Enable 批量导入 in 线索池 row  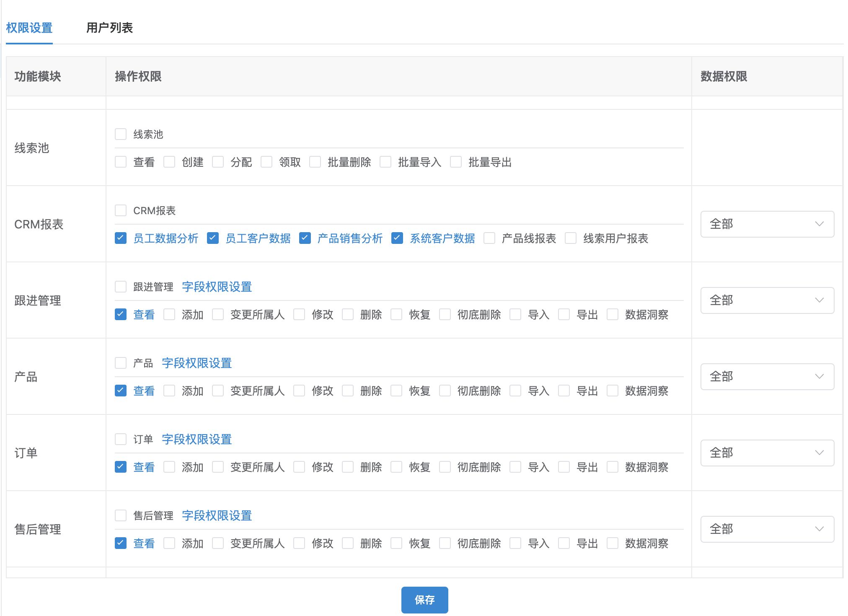coord(385,162)
